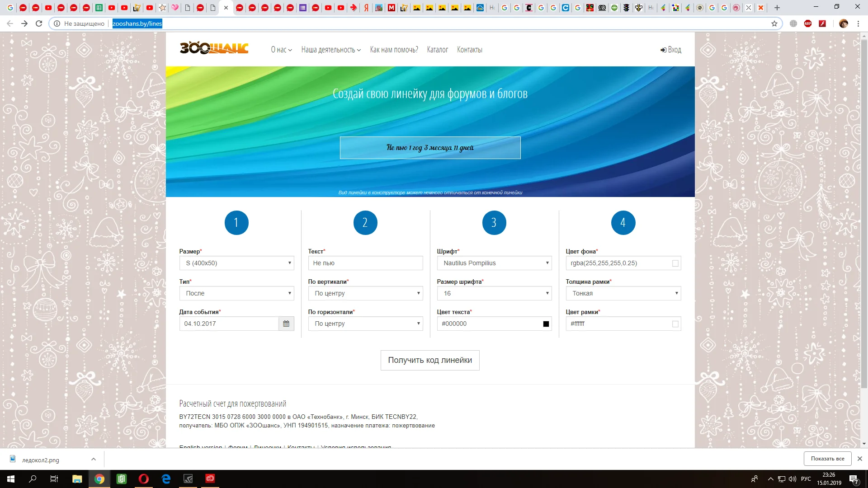Open a new browser tab
The image size is (868, 488).
[x=777, y=8]
